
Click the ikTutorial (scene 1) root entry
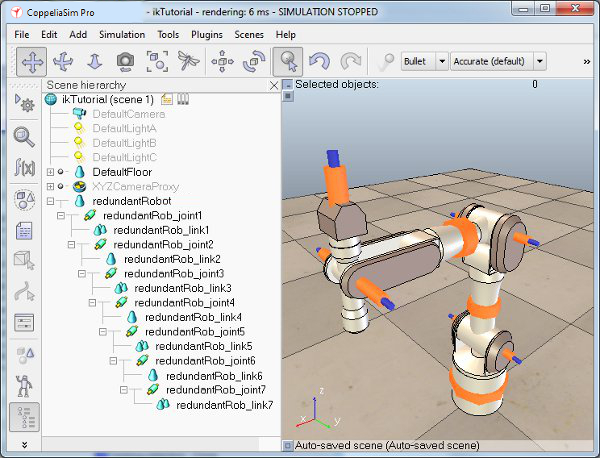(108, 99)
